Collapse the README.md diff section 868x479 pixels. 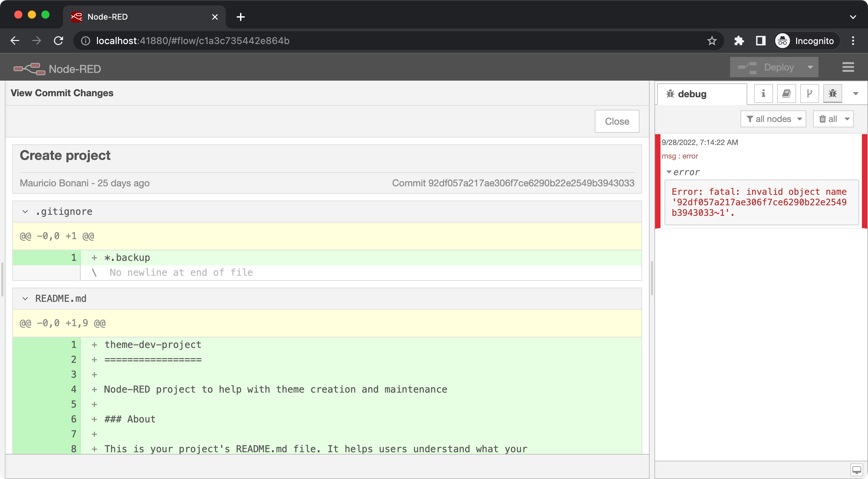click(x=24, y=298)
